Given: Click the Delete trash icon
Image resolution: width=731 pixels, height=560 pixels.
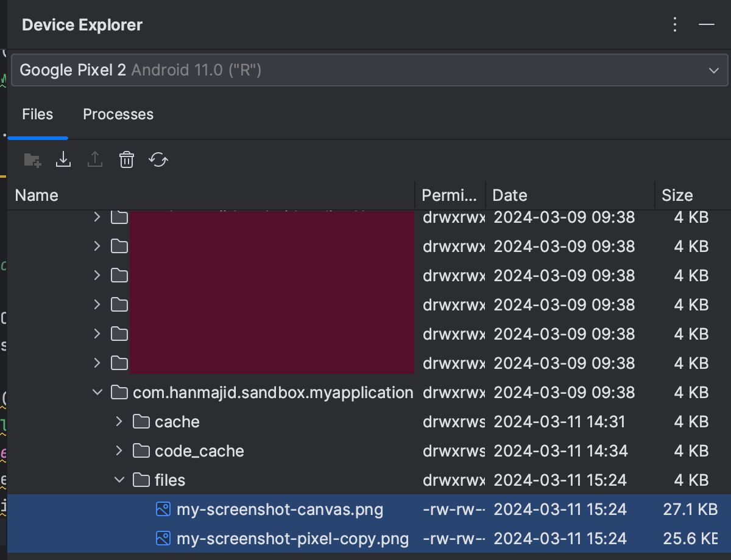Looking at the screenshot, I should (127, 159).
